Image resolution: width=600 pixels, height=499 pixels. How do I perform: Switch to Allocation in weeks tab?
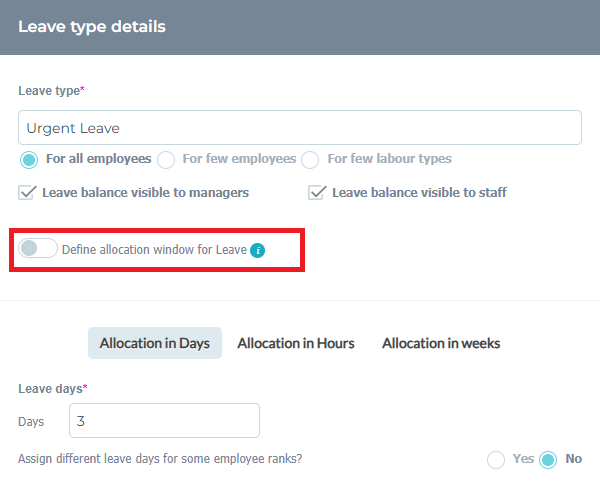click(x=441, y=343)
